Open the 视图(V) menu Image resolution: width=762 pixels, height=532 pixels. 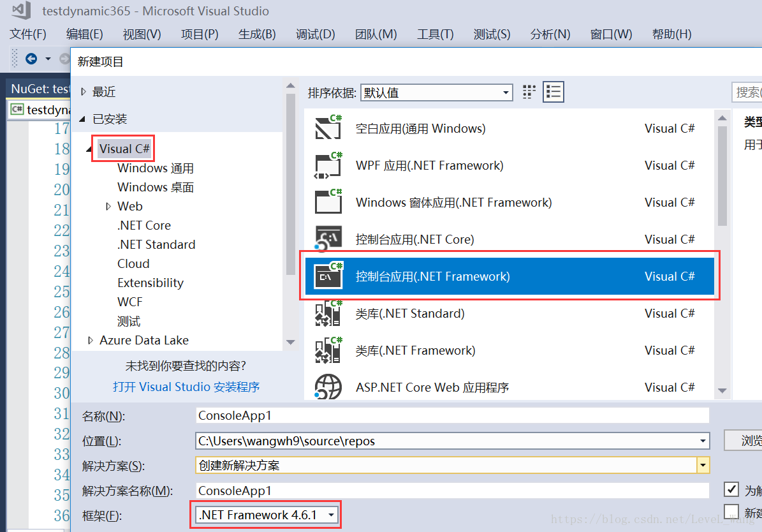coord(142,34)
